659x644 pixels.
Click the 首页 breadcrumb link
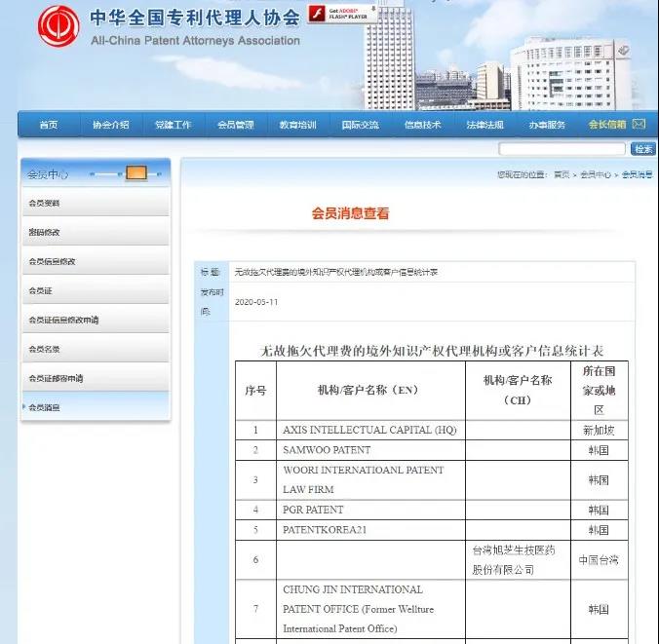(562, 174)
